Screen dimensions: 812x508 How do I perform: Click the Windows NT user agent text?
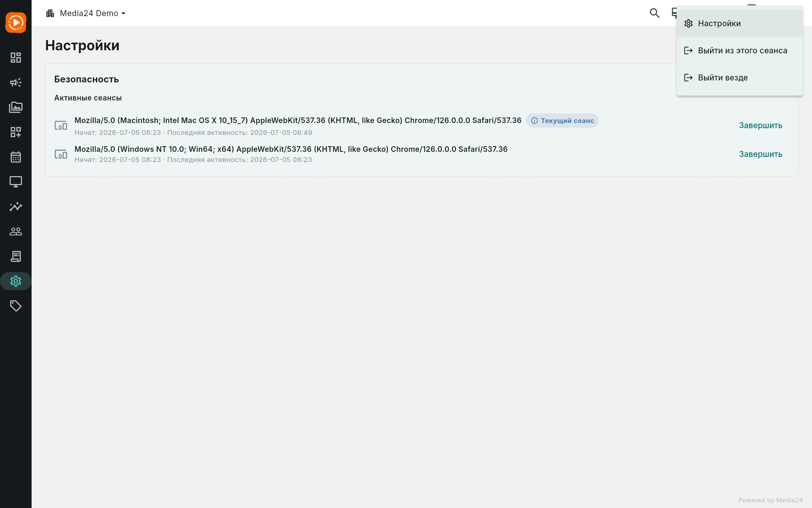tap(291, 149)
